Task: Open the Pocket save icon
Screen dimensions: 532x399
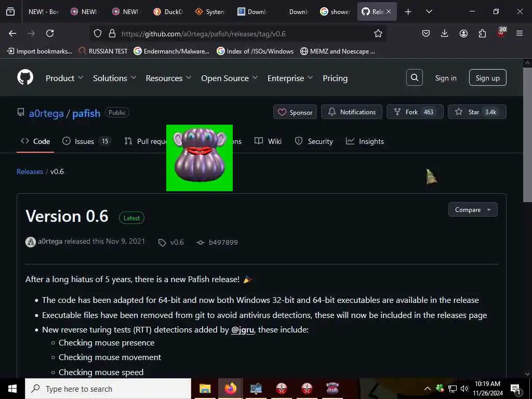Action: click(426, 33)
